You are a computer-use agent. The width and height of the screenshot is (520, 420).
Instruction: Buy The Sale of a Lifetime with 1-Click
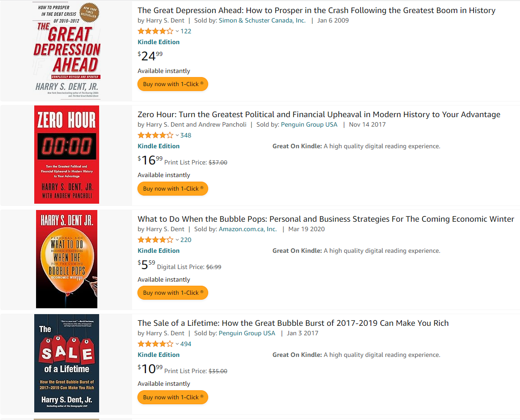pos(173,397)
